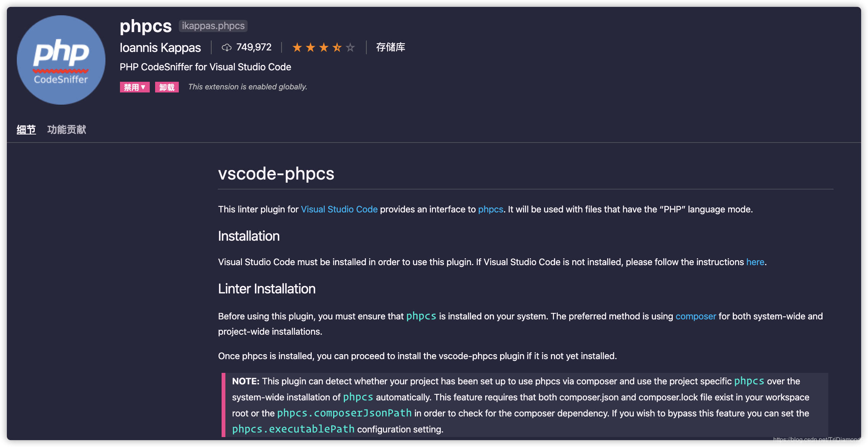Click the first rating star
Viewport: 868px width, 447px height.
click(297, 47)
